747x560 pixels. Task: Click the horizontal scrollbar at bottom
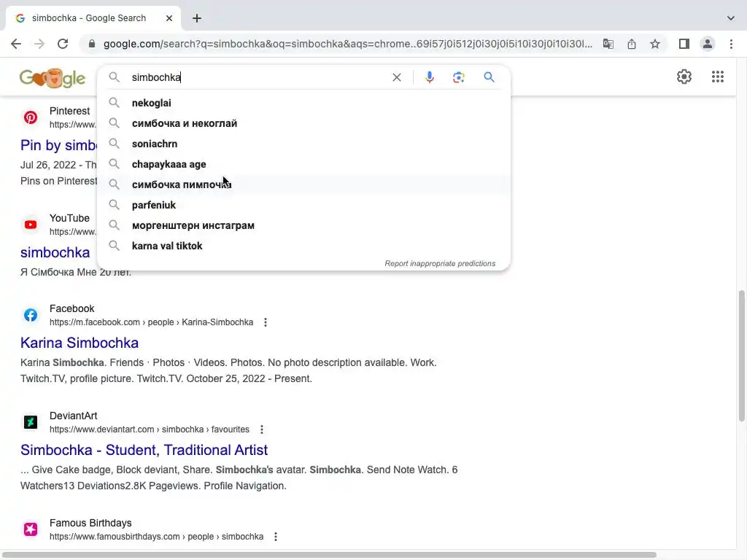[329, 555]
